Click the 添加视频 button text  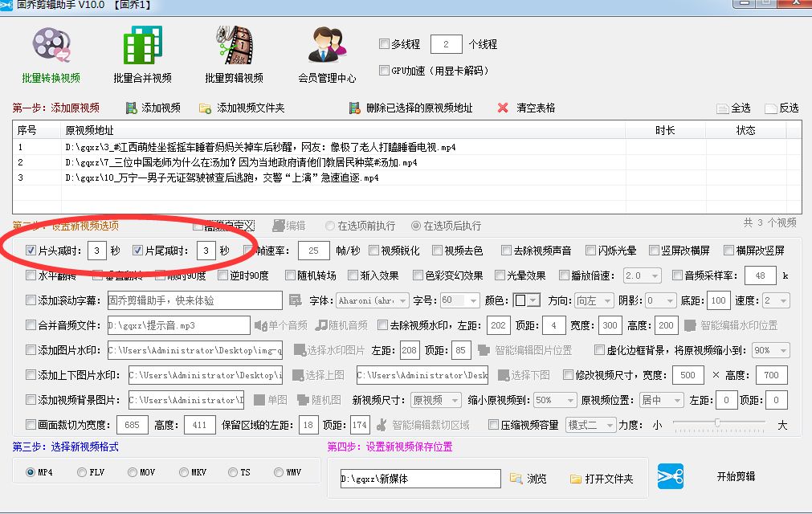[x=161, y=108]
